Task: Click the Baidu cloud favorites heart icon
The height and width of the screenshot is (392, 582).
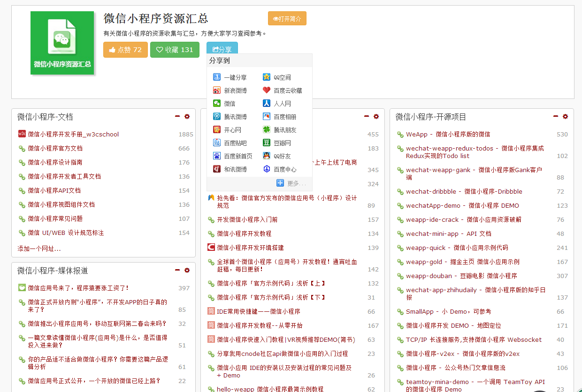Action: (x=267, y=90)
